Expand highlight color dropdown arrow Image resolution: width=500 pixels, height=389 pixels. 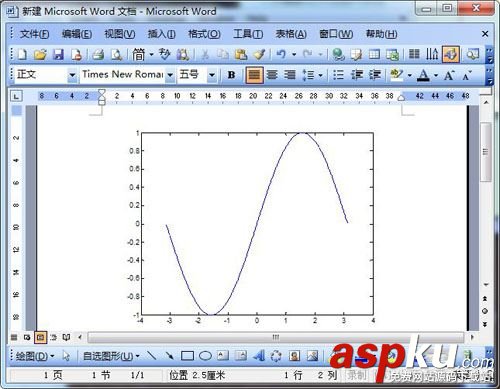(410, 75)
